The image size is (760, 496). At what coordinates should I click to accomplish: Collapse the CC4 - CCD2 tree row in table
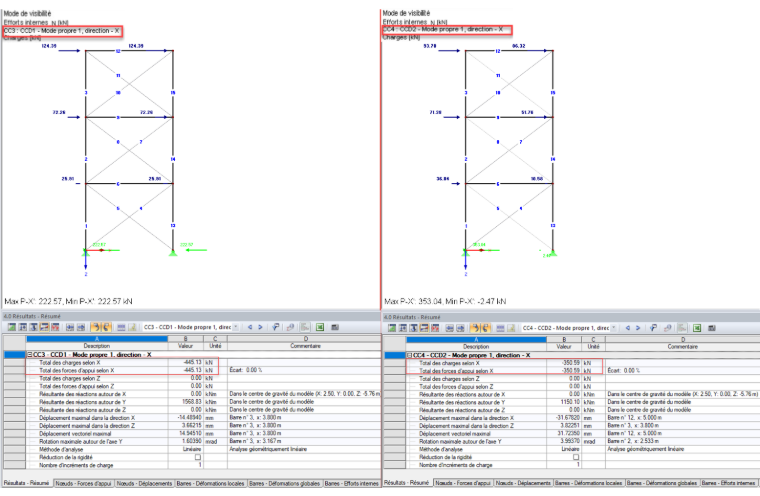pyautogui.click(x=409, y=355)
